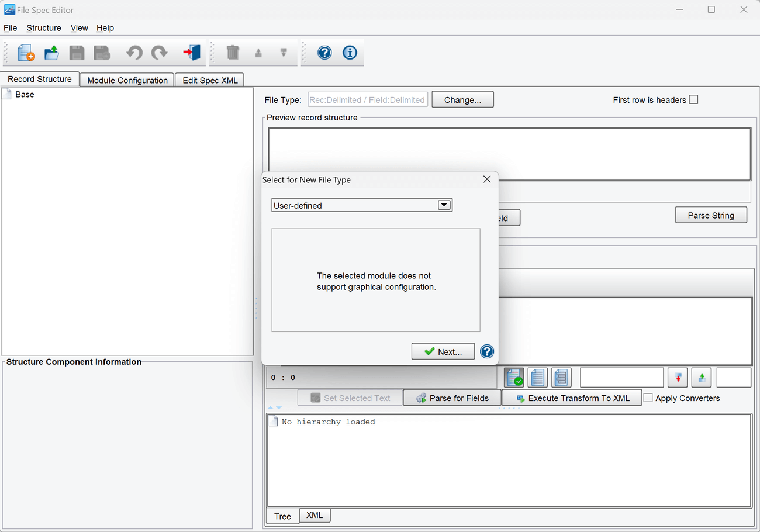The height and width of the screenshot is (532, 760).
Task: Click the Redo arrow icon
Action: 160,53
